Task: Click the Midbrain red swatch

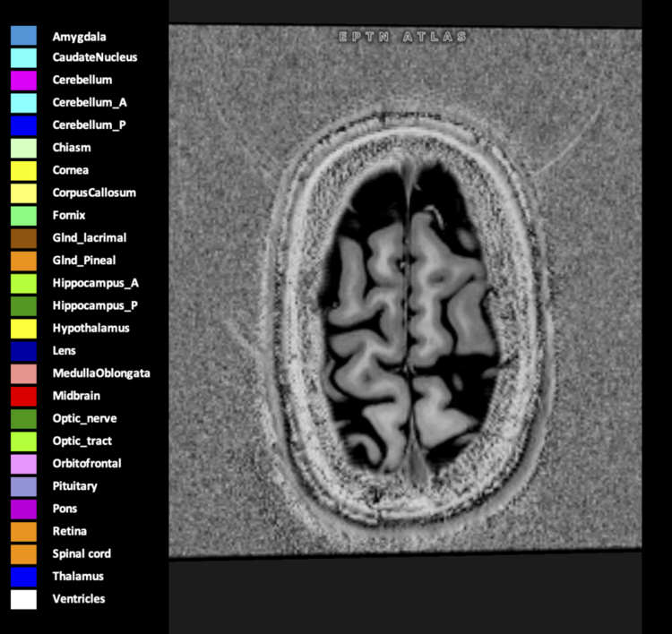Action: (x=23, y=396)
